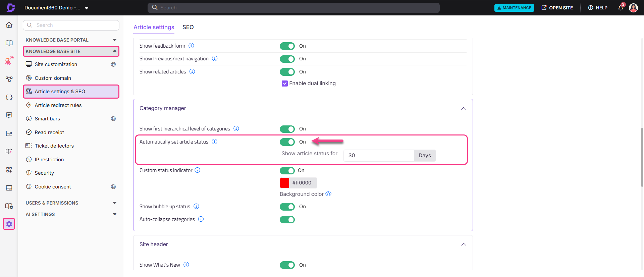Open IP restriction settings
This screenshot has height=277, width=644.
pyautogui.click(x=49, y=160)
